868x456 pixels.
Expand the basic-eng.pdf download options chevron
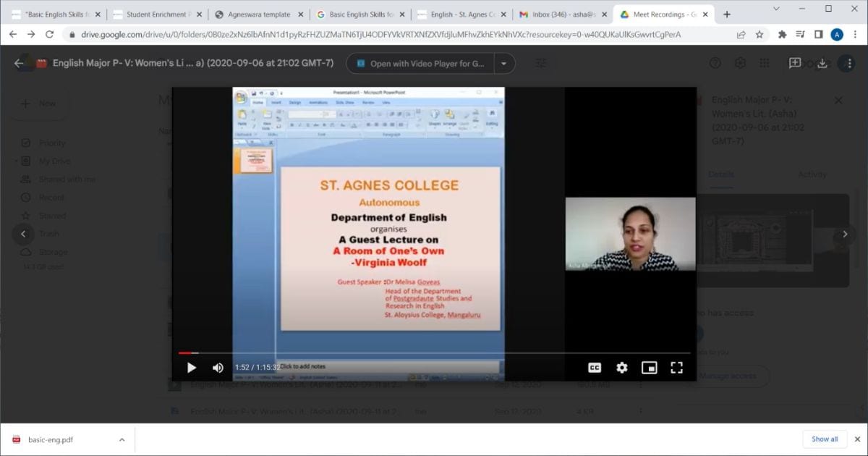tap(122, 439)
